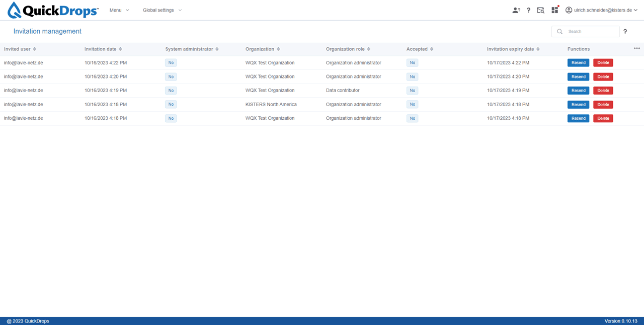Open the envelope search icon
The height and width of the screenshot is (325, 644).
coord(541,10)
